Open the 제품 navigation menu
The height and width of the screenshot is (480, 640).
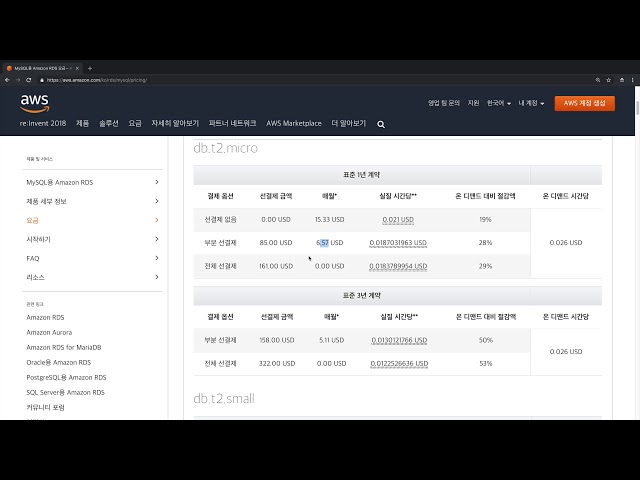(x=82, y=123)
